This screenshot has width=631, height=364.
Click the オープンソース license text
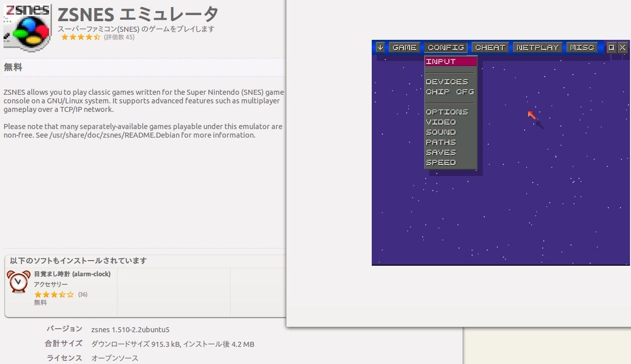pos(114,358)
